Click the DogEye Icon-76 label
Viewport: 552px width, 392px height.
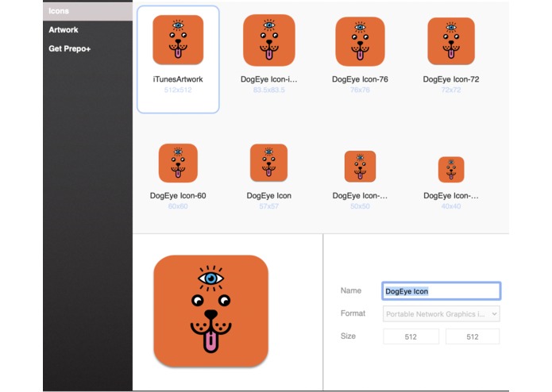coord(360,79)
